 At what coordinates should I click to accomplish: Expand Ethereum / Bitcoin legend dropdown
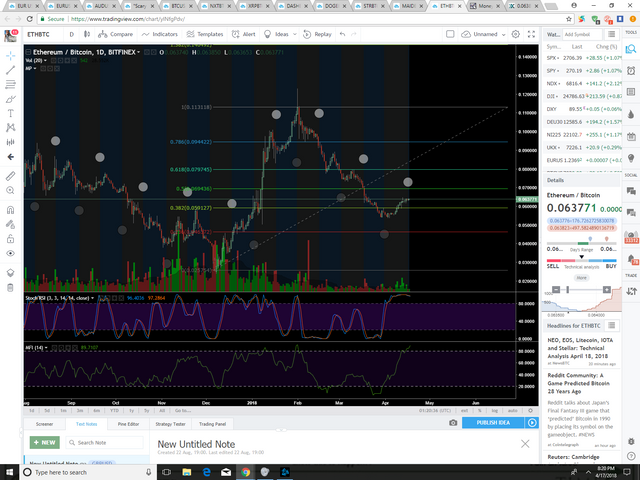pos(138,52)
